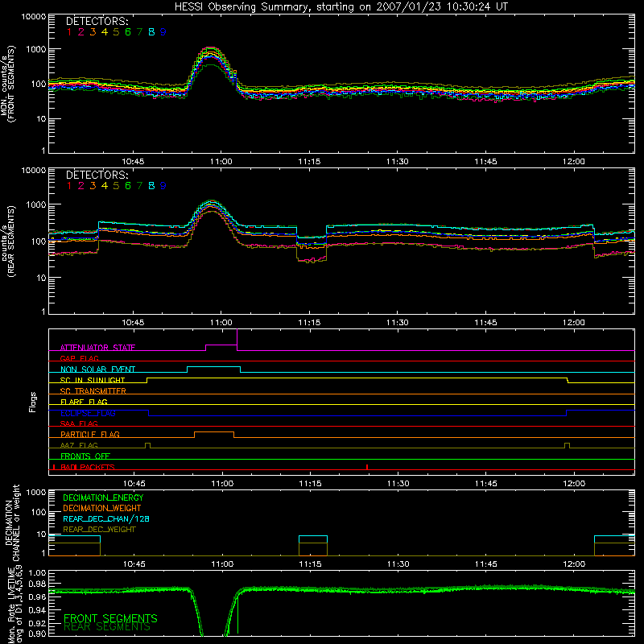Click the FRONTS_OFF flag label
Image resolution: width=644 pixels, height=644 pixels.
pos(85,456)
